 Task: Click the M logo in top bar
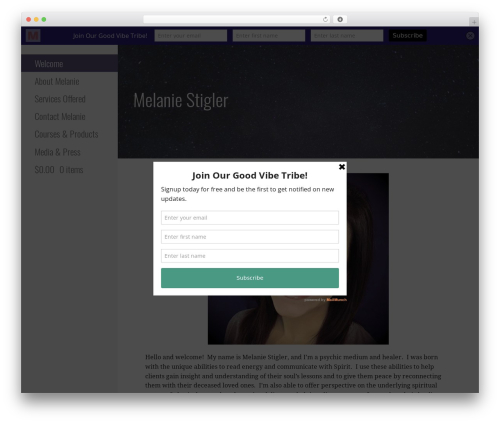33,35
